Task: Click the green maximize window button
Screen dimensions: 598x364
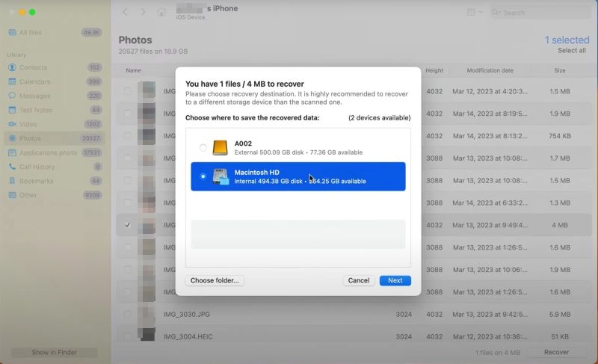Action: [x=32, y=12]
